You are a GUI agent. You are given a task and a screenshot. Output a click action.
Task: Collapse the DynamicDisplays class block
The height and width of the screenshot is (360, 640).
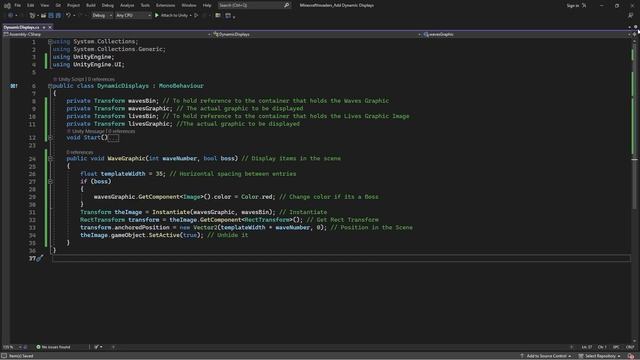(50, 86)
